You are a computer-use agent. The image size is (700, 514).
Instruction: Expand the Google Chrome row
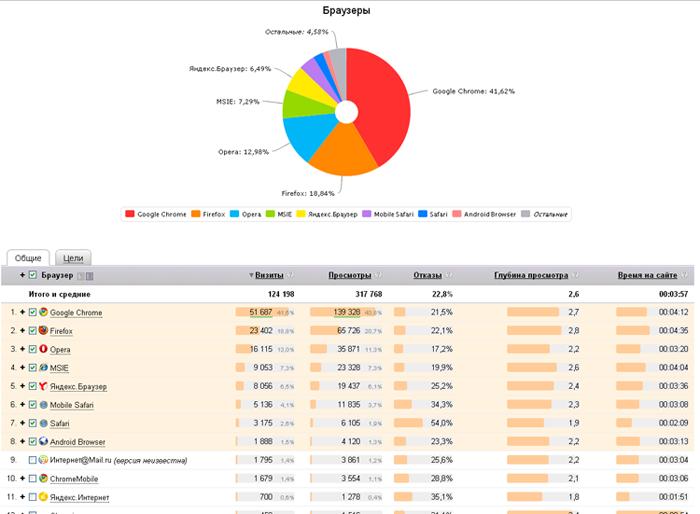22,312
